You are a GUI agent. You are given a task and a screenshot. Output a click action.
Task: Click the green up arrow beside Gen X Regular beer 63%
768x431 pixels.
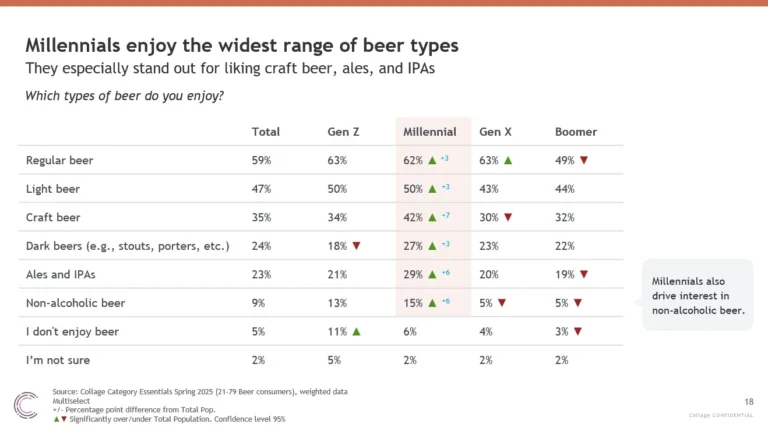click(x=508, y=160)
